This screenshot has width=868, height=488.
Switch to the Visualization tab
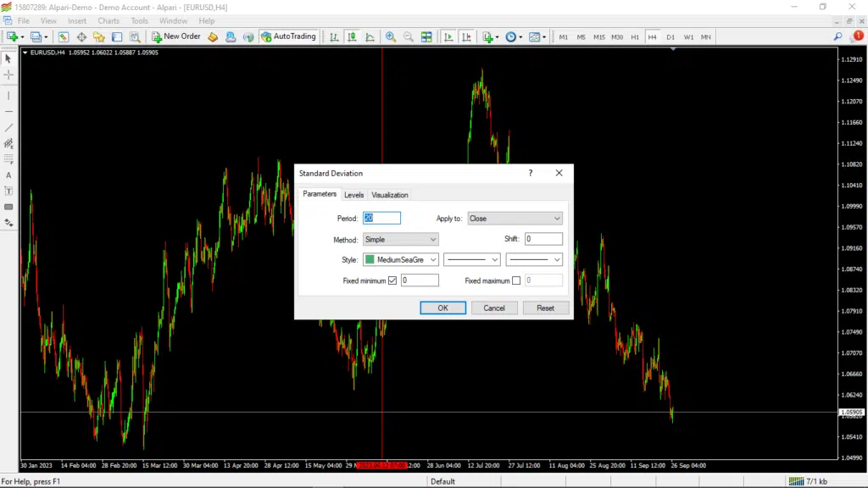point(390,195)
